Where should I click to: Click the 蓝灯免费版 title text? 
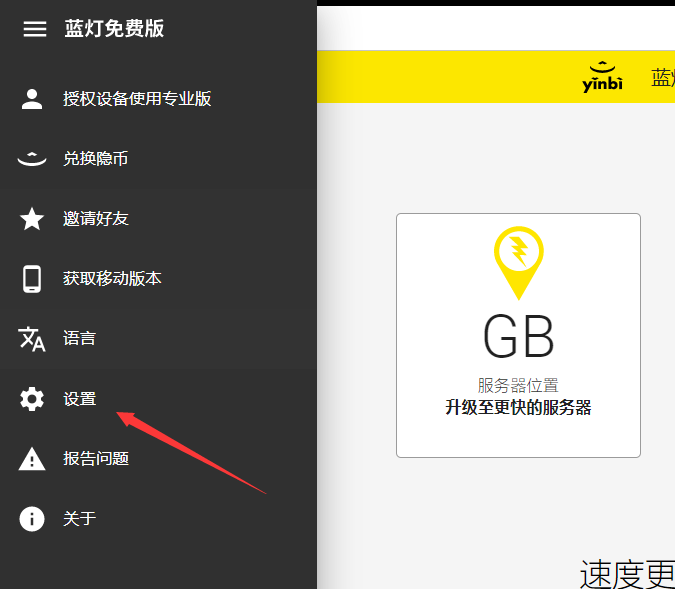[114, 29]
